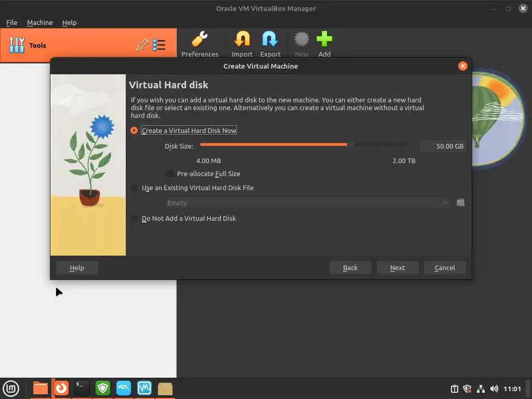Viewport: 532px width, 399px height.
Task: Click the update notification tray icon
Action: 454,389
